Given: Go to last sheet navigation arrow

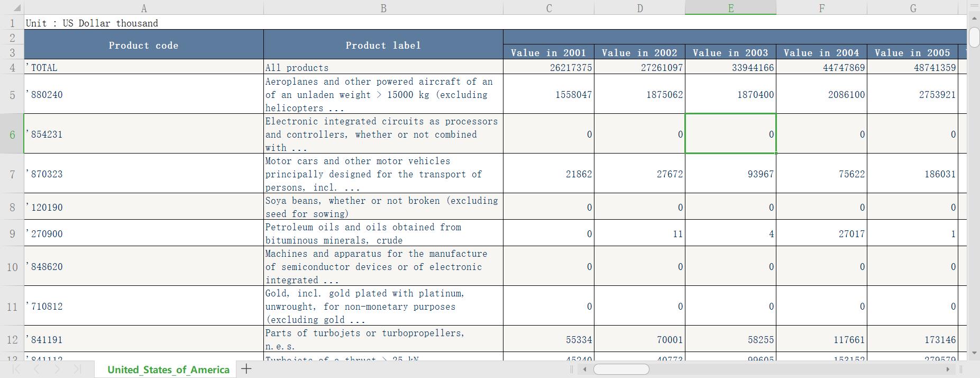Looking at the screenshot, I should (x=77, y=369).
